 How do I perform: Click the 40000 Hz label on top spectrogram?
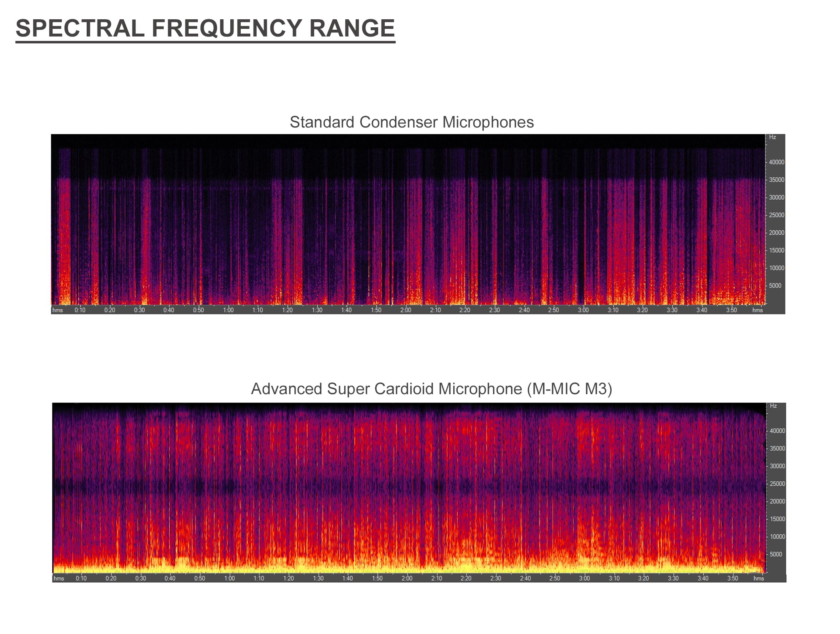pos(776,162)
